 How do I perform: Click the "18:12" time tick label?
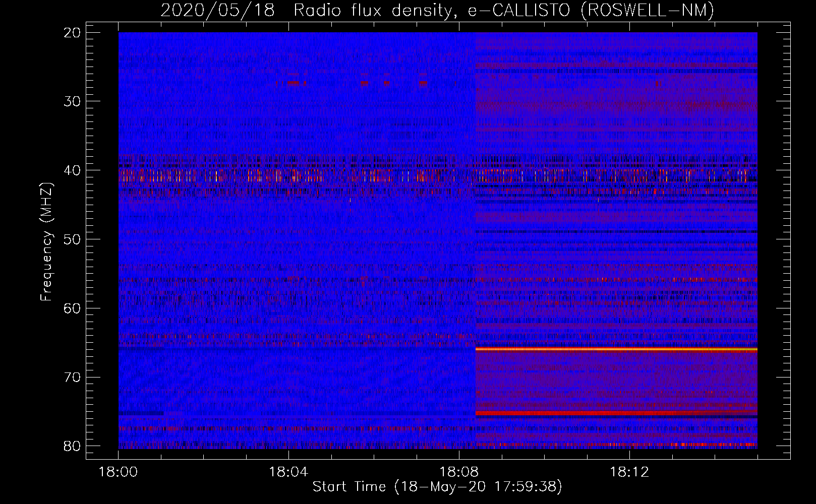(629, 472)
